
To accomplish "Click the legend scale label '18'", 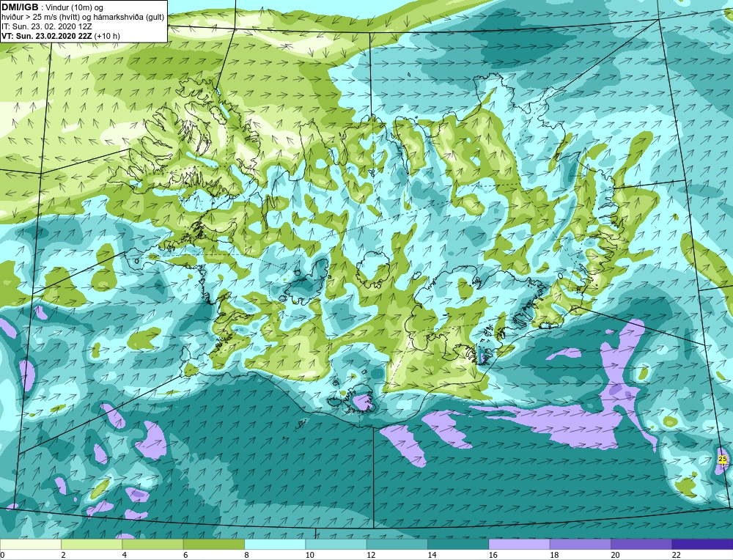I will 554,555.
